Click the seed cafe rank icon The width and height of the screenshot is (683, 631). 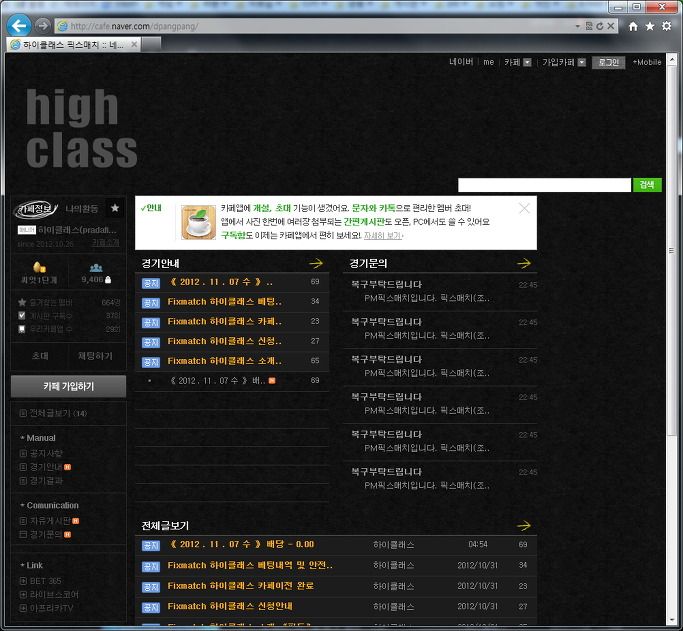click(x=39, y=267)
